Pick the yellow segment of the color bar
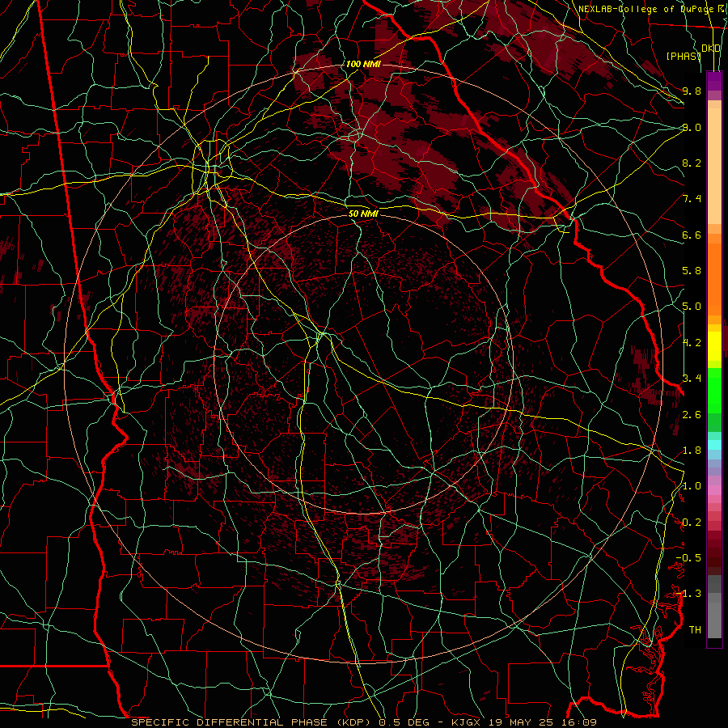Screen dimensions: 728x728 click(x=714, y=346)
